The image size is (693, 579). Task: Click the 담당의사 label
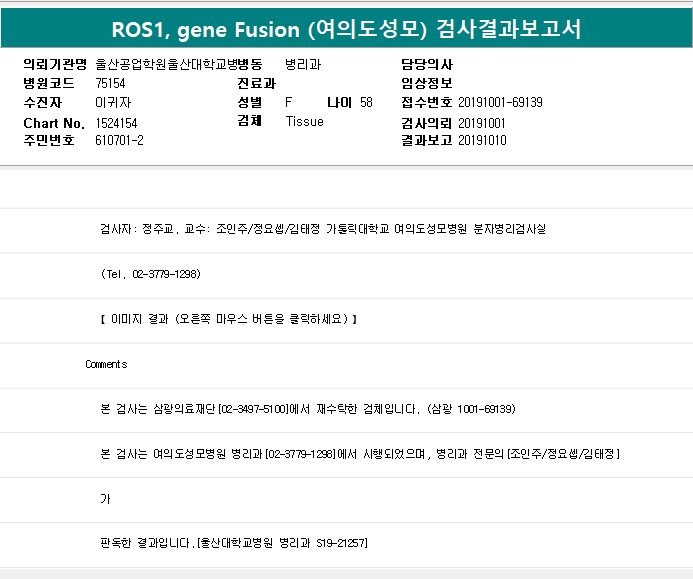pyautogui.click(x=426, y=64)
